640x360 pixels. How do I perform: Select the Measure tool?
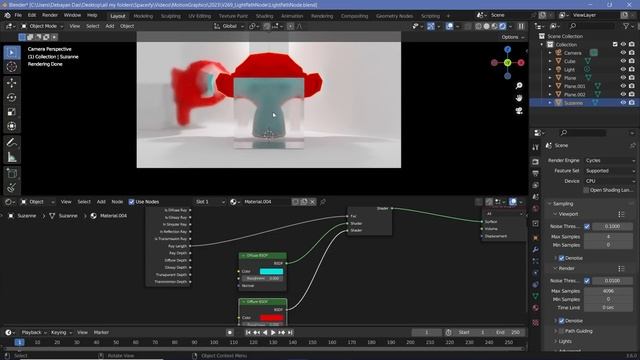tap(11, 157)
